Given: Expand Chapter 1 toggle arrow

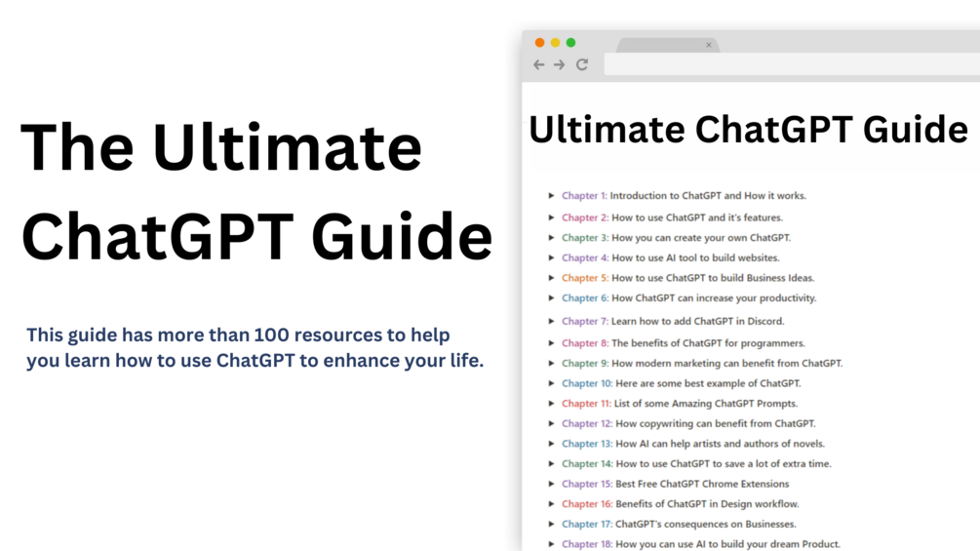Looking at the screenshot, I should click(x=551, y=196).
